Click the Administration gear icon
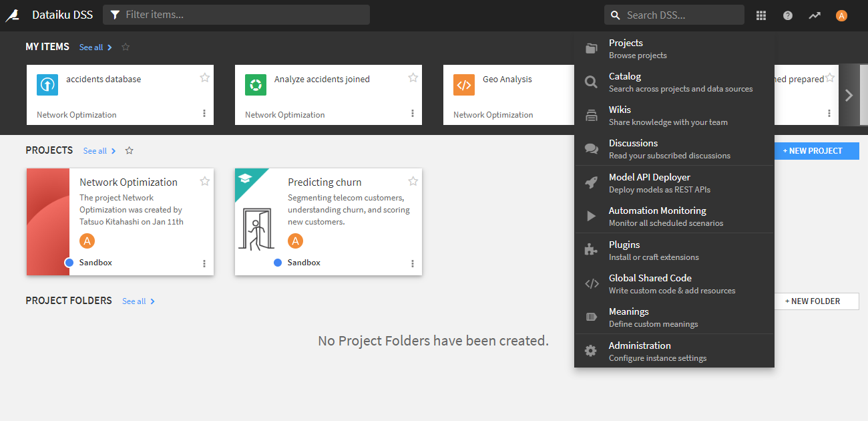The height and width of the screenshot is (421, 868). point(591,351)
